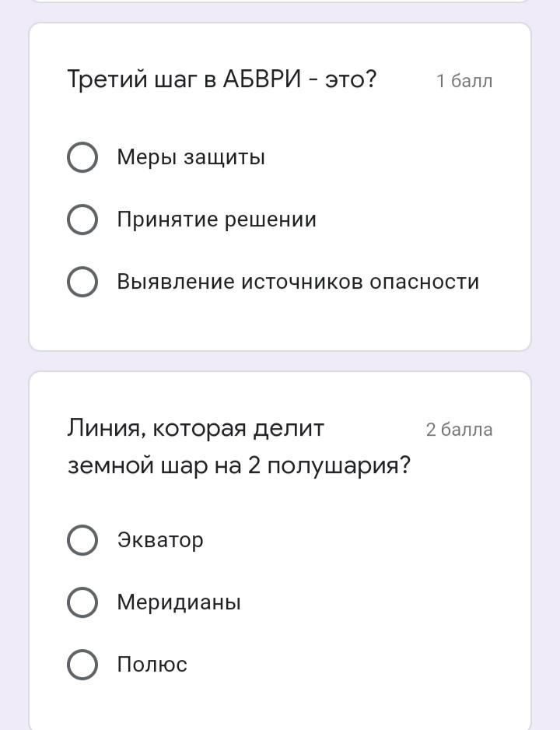560x730 pixels.
Task: Click the 'Меры защиты' answer label text
Action: click(x=191, y=157)
